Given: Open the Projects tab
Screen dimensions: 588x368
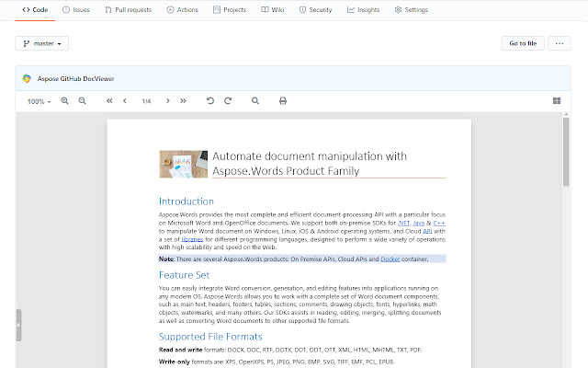Looking at the screenshot, I should tap(230, 10).
